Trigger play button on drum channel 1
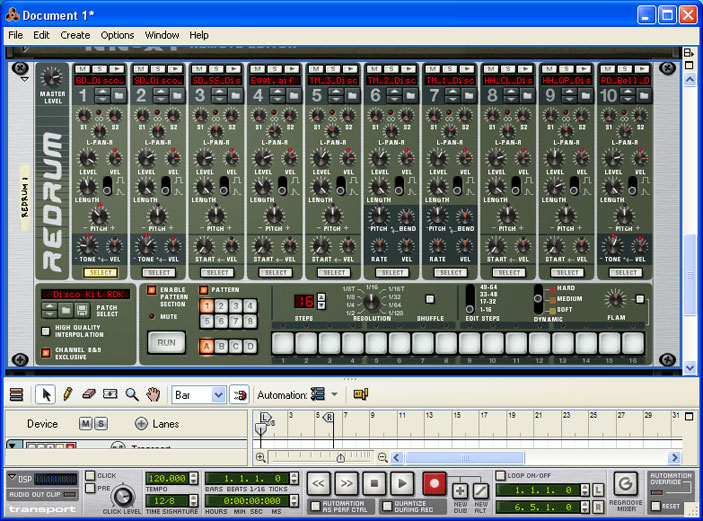This screenshot has height=521, width=703. tap(117, 69)
